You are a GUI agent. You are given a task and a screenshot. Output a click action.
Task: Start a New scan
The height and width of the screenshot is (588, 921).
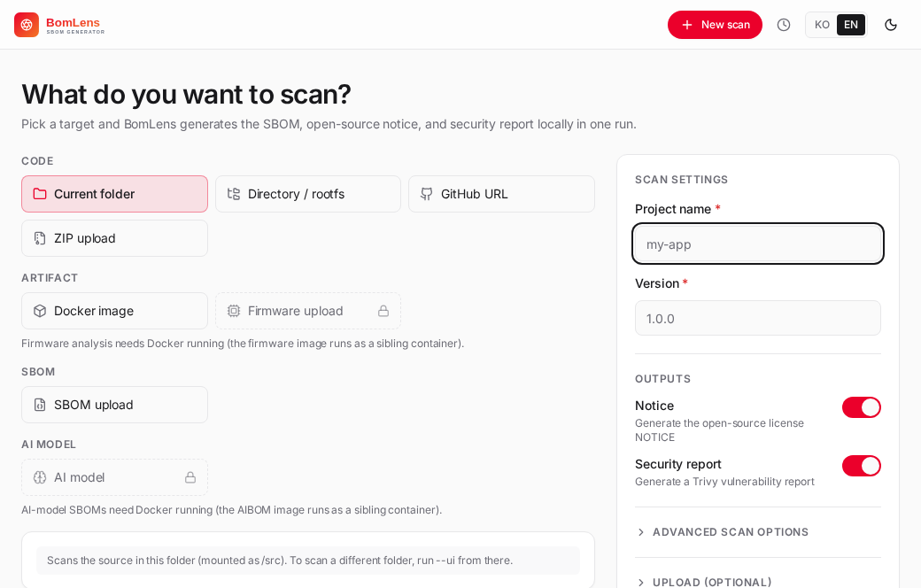(715, 25)
